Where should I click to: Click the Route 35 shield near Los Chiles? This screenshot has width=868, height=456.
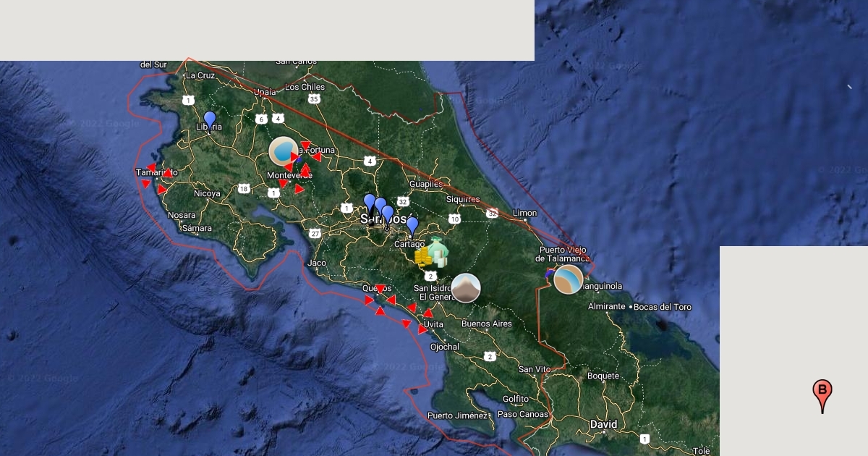coord(313,99)
